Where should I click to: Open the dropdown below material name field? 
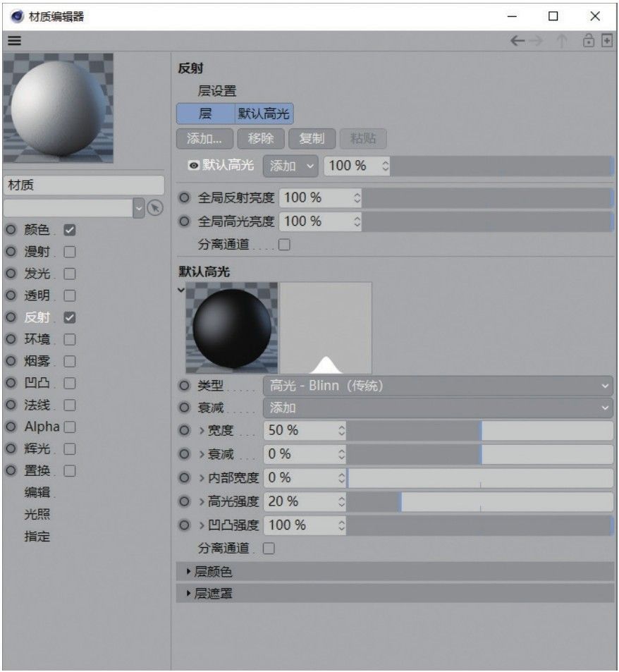(x=139, y=208)
